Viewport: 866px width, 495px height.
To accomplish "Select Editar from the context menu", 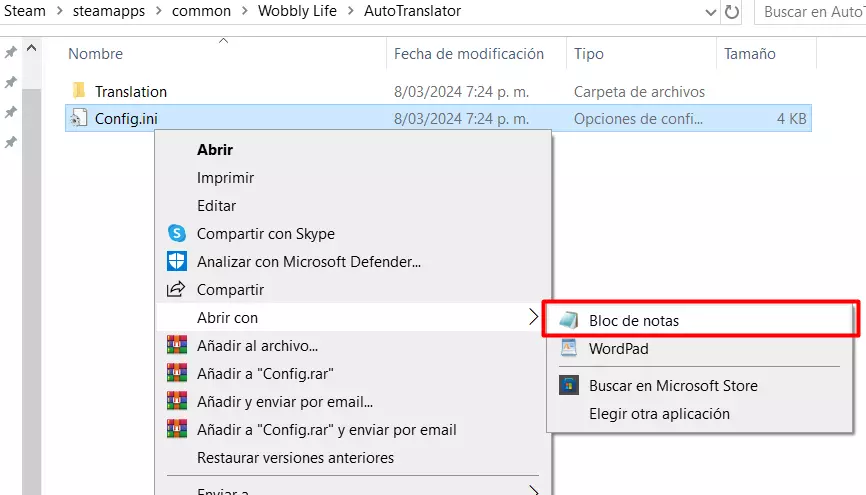I will click(217, 206).
